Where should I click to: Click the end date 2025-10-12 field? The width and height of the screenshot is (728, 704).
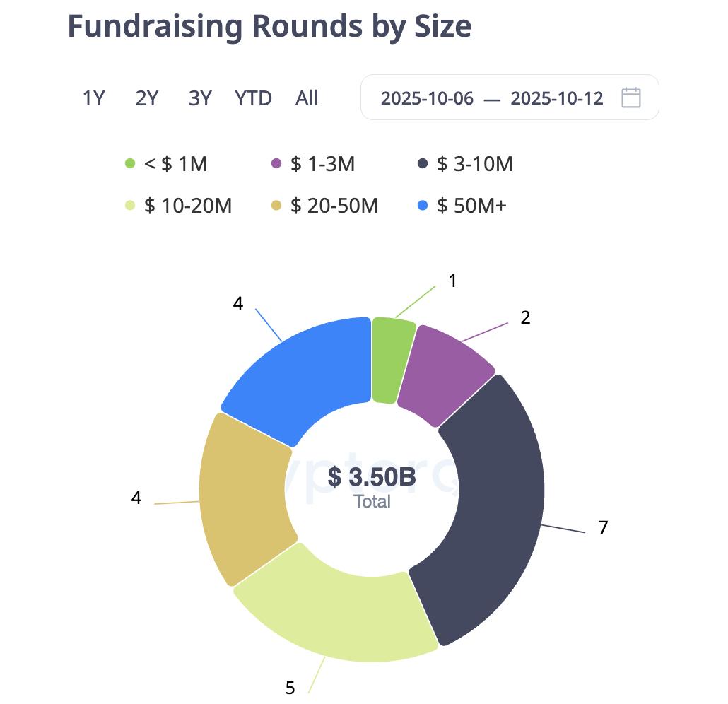(557, 98)
